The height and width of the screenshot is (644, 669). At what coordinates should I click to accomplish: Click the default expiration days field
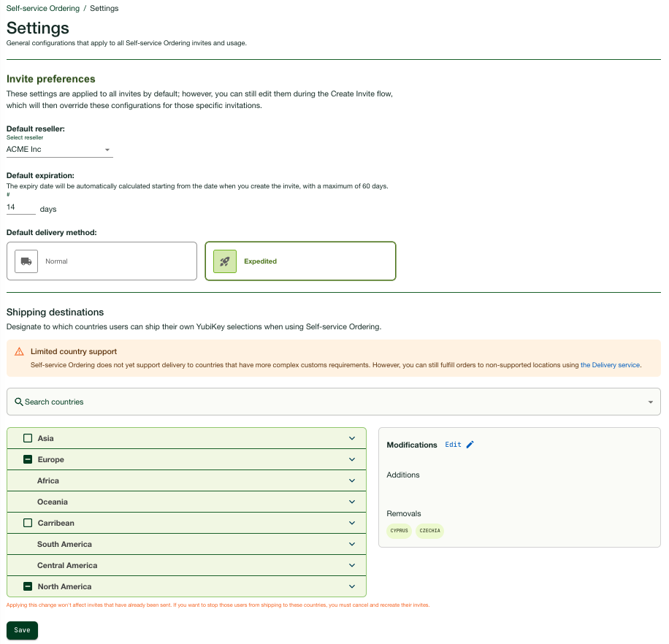(x=20, y=207)
